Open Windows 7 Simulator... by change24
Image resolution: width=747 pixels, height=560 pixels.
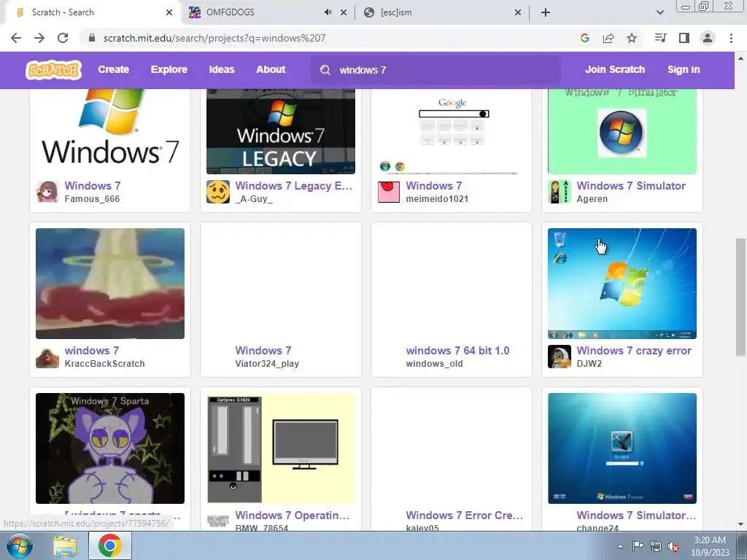[636, 516]
